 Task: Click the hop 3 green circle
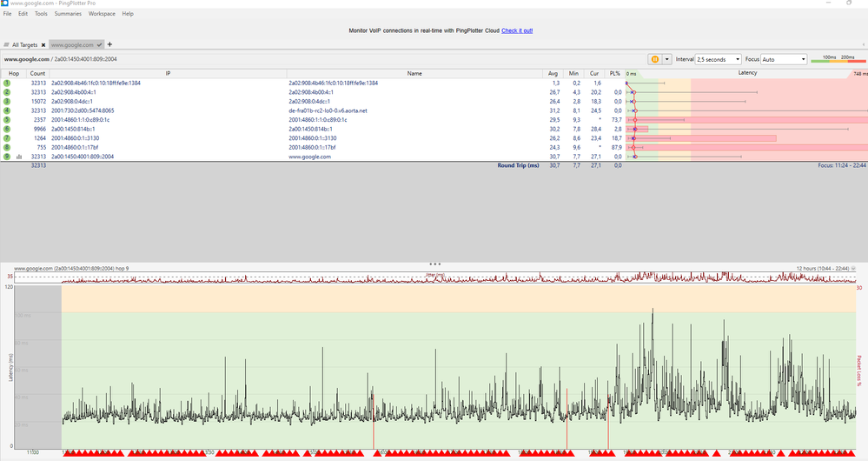point(7,102)
